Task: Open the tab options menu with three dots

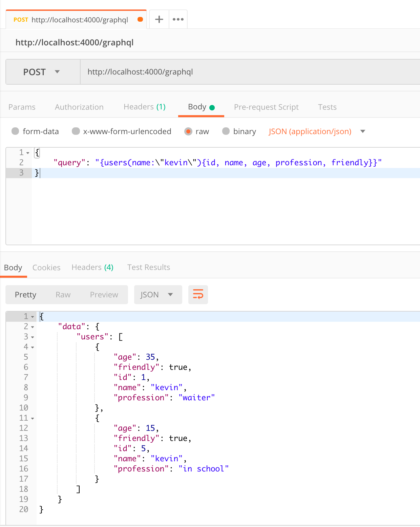Action: (x=178, y=19)
